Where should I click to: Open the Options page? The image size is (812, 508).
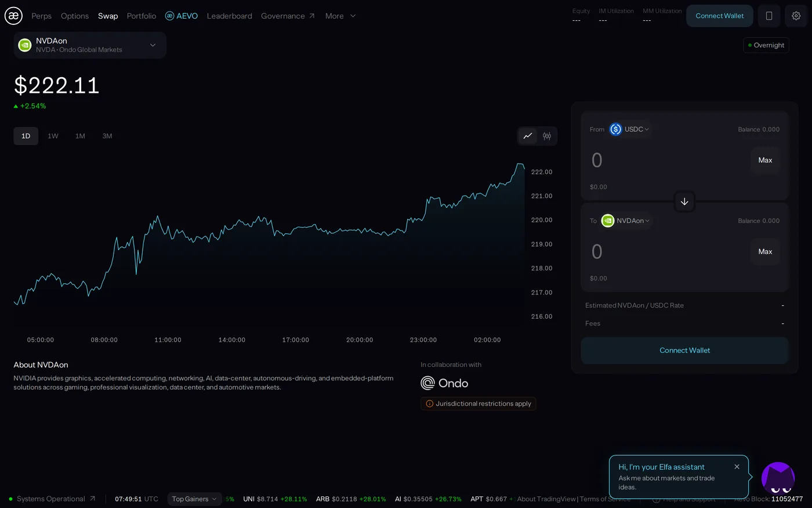click(x=75, y=16)
